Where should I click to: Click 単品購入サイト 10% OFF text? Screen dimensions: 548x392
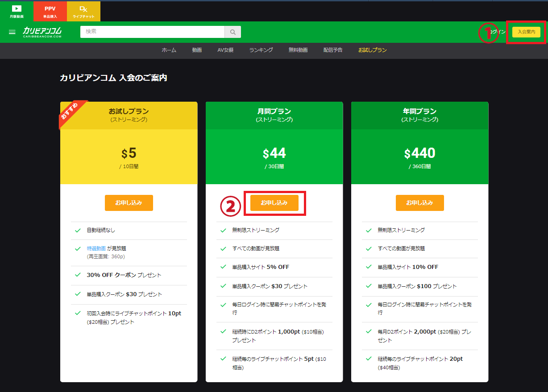coord(408,267)
